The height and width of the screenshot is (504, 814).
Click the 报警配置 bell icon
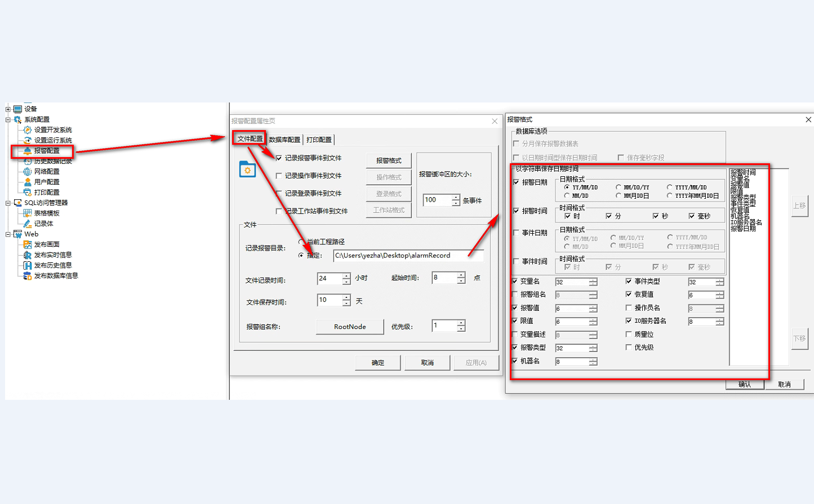(x=28, y=150)
